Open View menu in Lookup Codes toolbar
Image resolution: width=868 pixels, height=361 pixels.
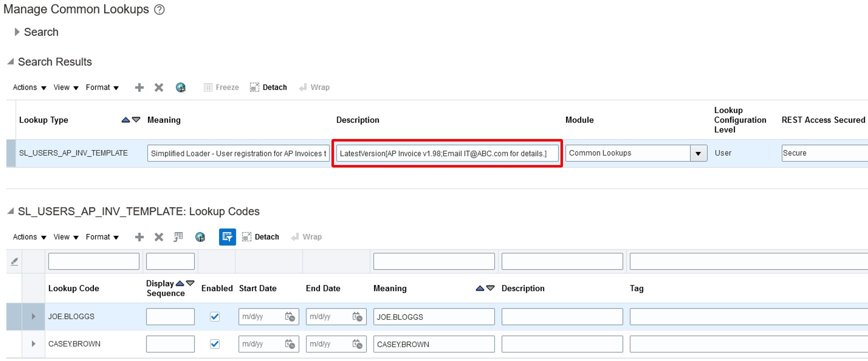tap(66, 237)
